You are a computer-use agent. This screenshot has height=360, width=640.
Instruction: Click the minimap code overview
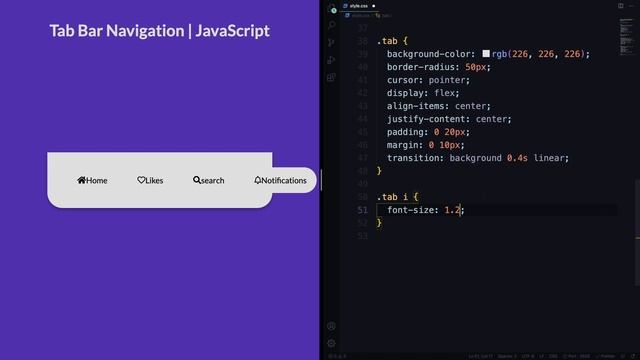pos(626,37)
